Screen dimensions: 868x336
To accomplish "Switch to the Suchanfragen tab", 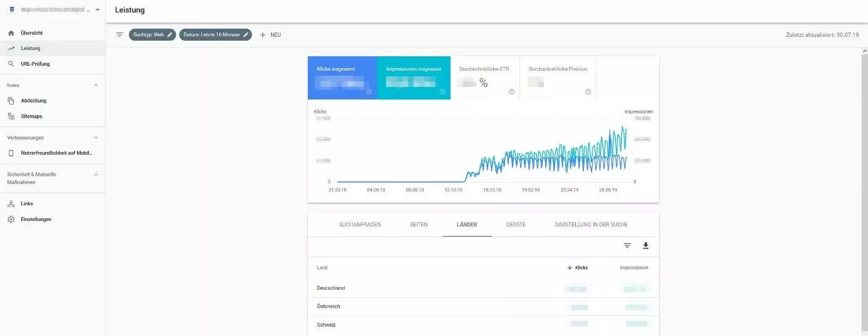I will click(359, 225).
